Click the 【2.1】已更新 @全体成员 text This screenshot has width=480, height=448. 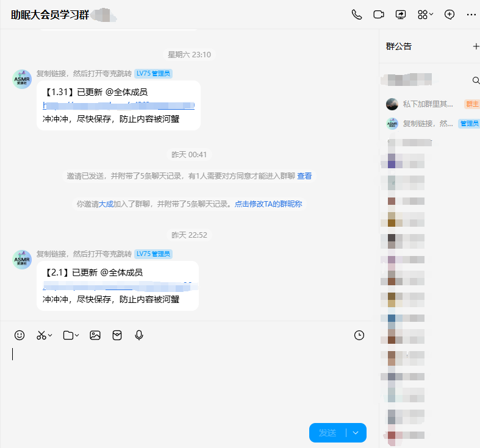click(94, 272)
